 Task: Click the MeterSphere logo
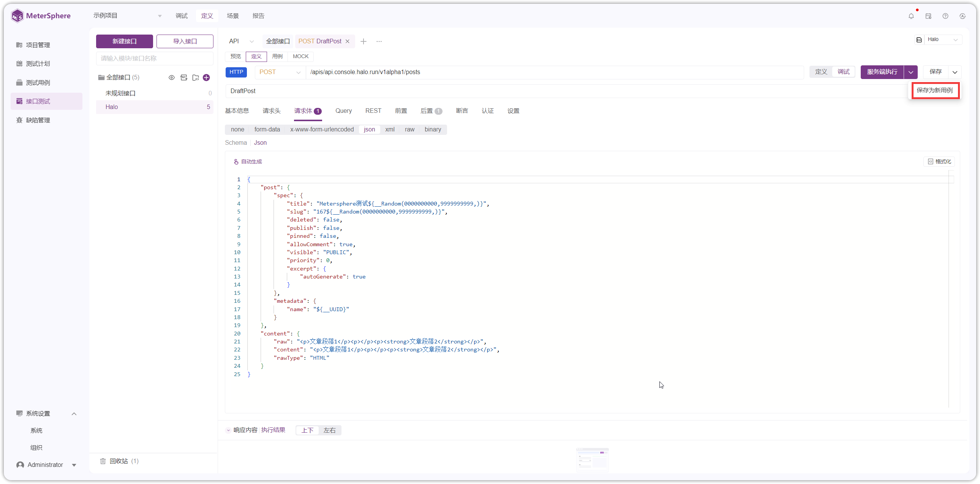pyautogui.click(x=41, y=16)
